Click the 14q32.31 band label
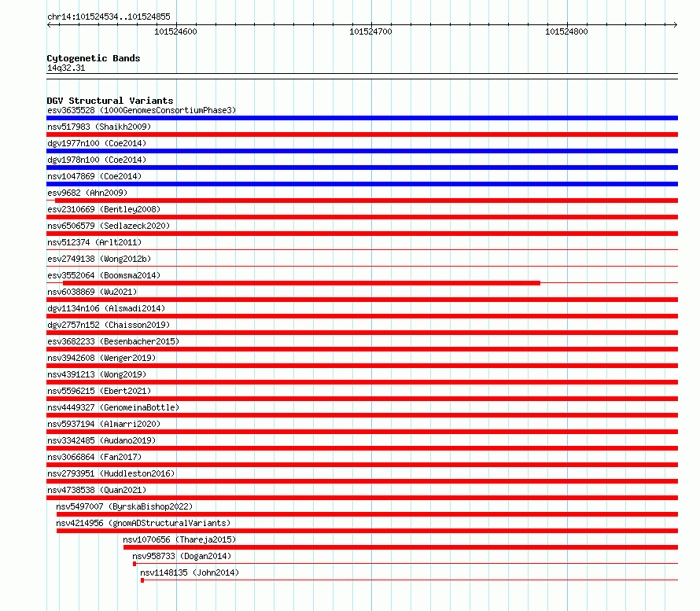Image resolution: width=700 pixels, height=611 pixels. 66,68
